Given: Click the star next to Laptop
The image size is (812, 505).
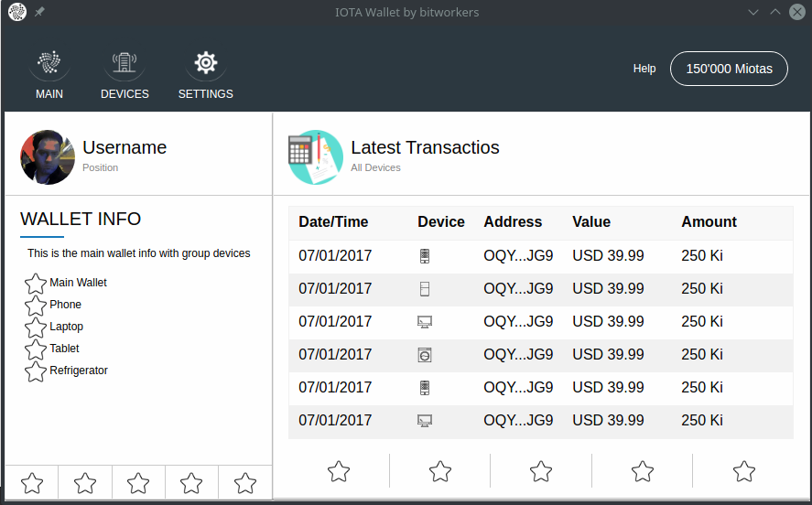Looking at the screenshot, I should click(x=36, y=328).
